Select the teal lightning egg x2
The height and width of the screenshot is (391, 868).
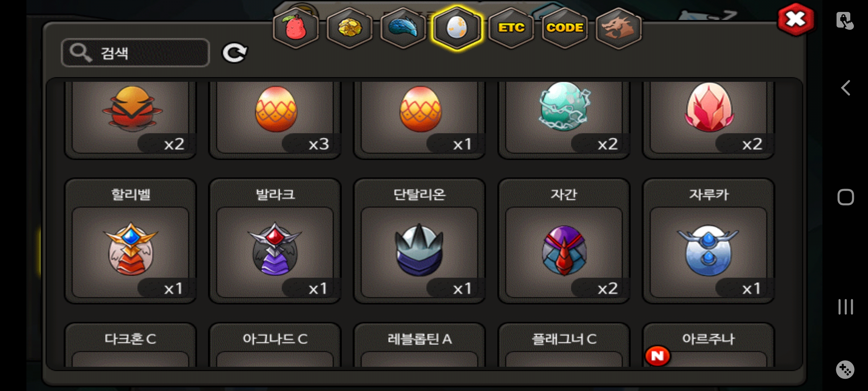564,119
